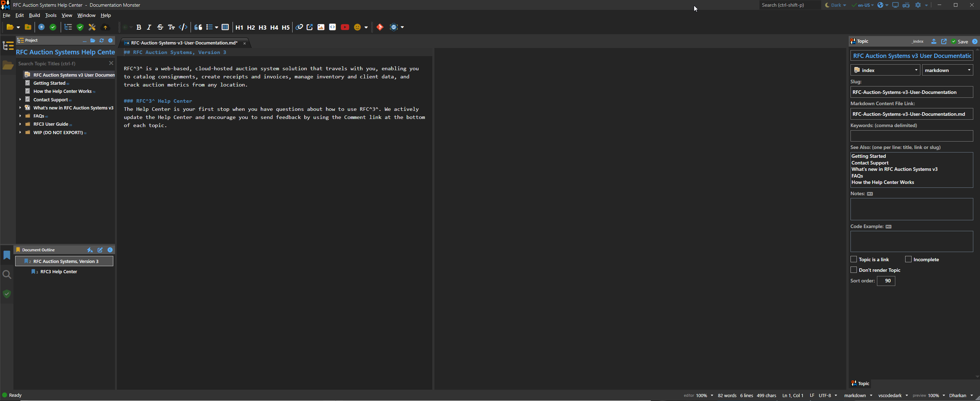980x401 pixels.
Task: Open the Tools menu
Action: (x=50, y=15)
